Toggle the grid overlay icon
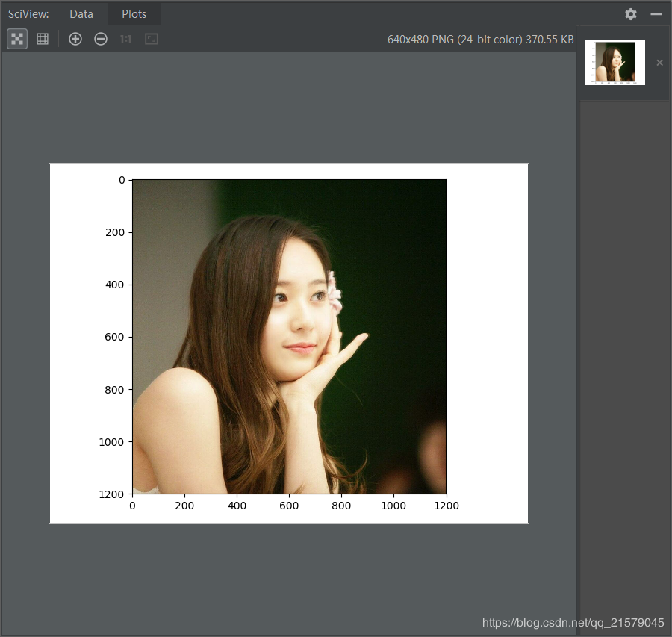Viewport: 672px width, 637px height. tap(43, 39)
